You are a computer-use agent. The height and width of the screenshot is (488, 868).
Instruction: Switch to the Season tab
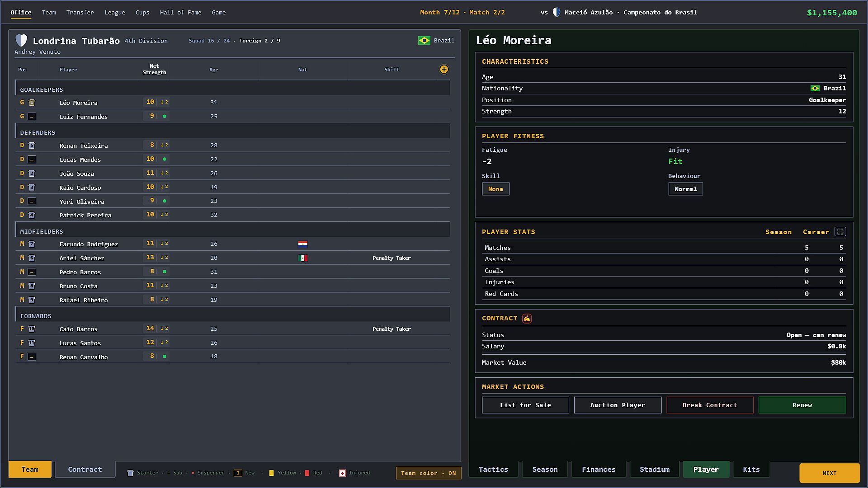coord(545,469)
